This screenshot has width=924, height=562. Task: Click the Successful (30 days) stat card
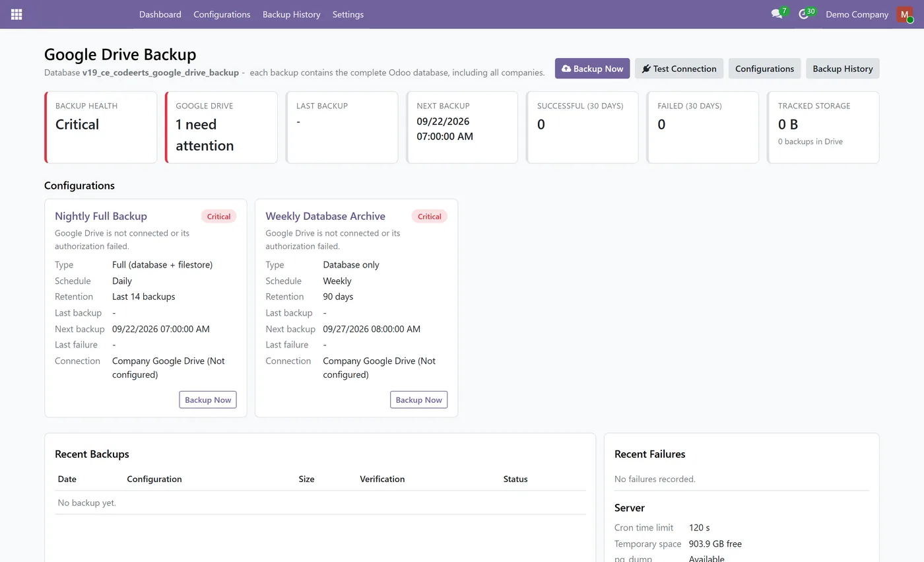pos(582,127)
